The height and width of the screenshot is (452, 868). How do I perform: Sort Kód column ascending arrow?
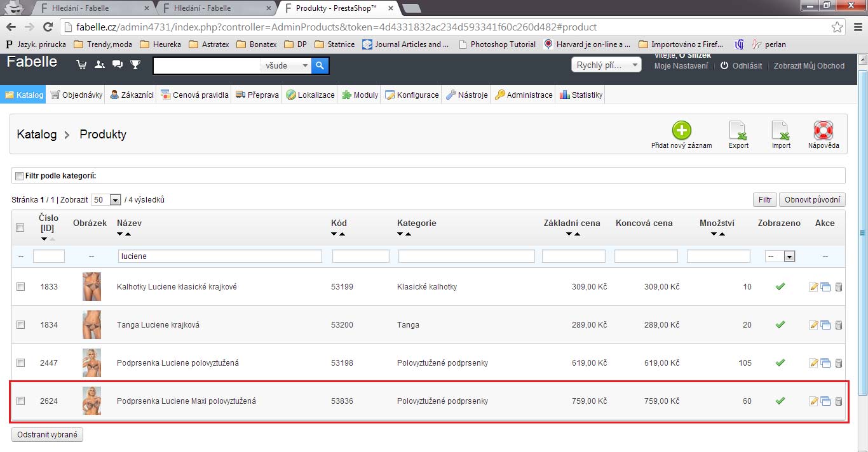tap(342, 234)
